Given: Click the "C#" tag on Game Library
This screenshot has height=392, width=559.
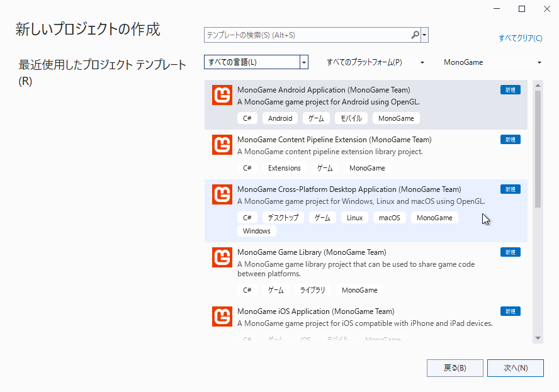Looking at the screenshot, I should (247, 290).
